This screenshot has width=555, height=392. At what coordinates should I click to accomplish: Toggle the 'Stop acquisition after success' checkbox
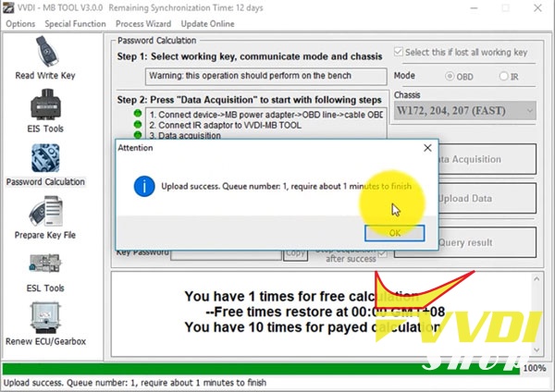pyautogui.click(x=382, y=254)
